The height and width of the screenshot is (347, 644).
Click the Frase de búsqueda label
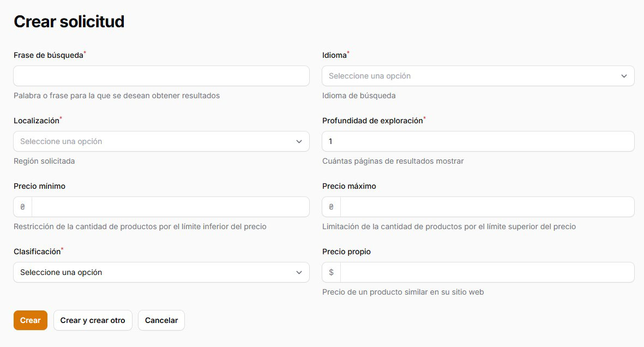(49, 55)
